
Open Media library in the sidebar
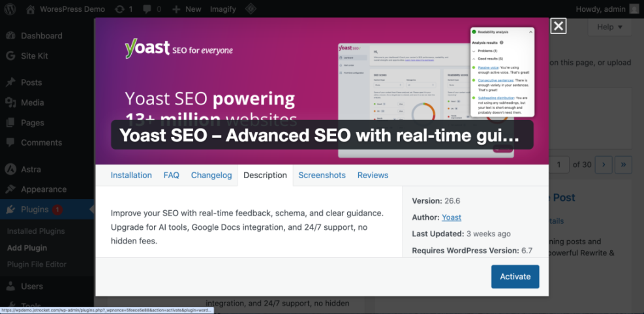click(x=33, y=102)
